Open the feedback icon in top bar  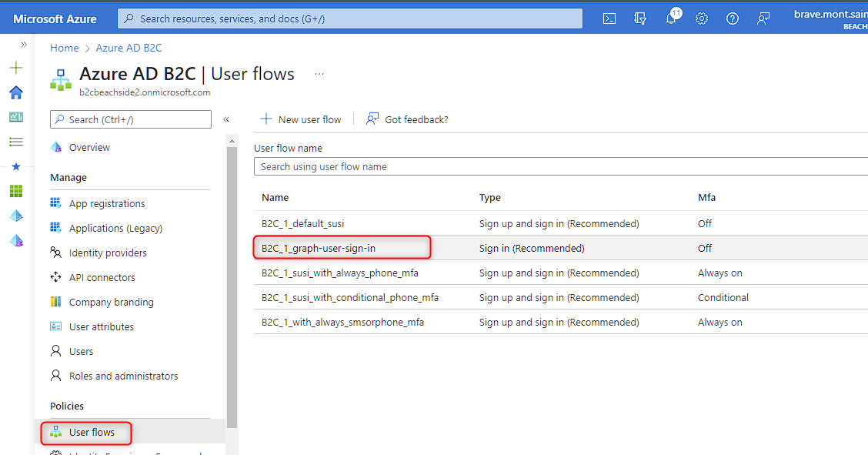(x=763, y=18)
